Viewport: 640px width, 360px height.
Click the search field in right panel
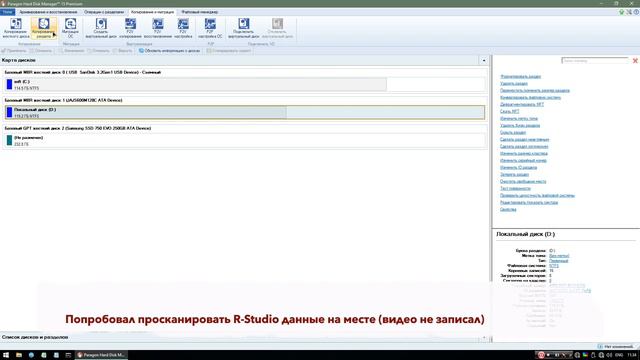point(595,60)
